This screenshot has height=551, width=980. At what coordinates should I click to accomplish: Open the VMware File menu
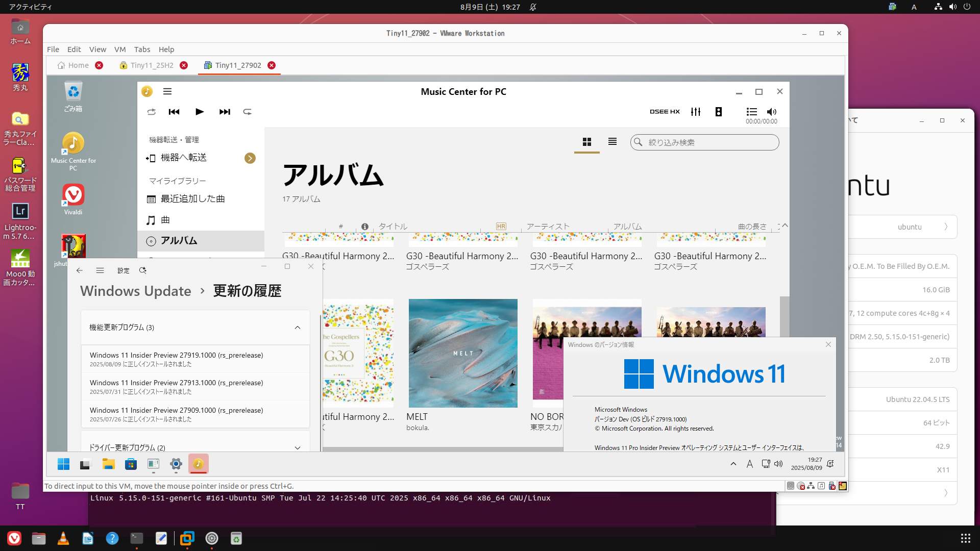click(53, 49)
